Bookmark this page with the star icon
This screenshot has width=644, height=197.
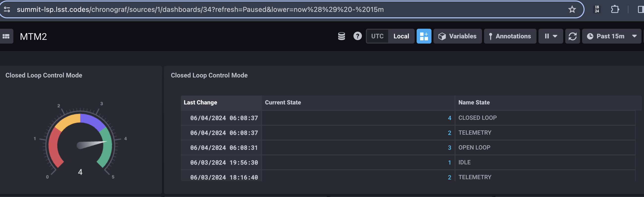coord(572,9)
